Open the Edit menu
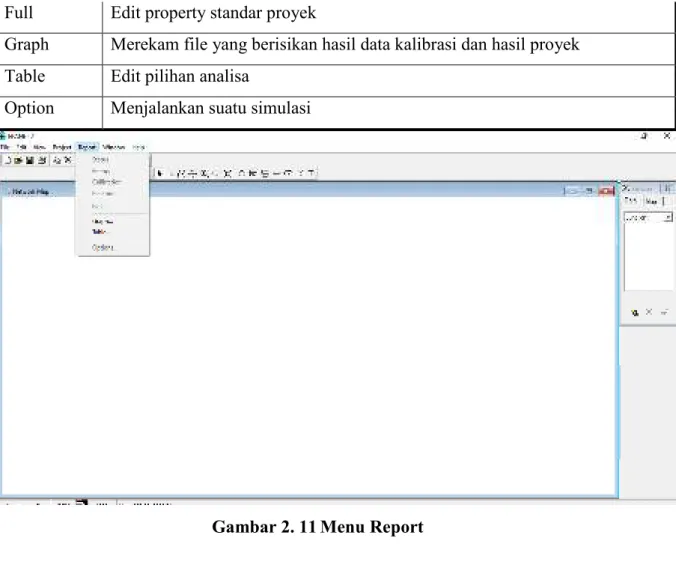Screen dimensions: 676x562 tap(21, 147)
